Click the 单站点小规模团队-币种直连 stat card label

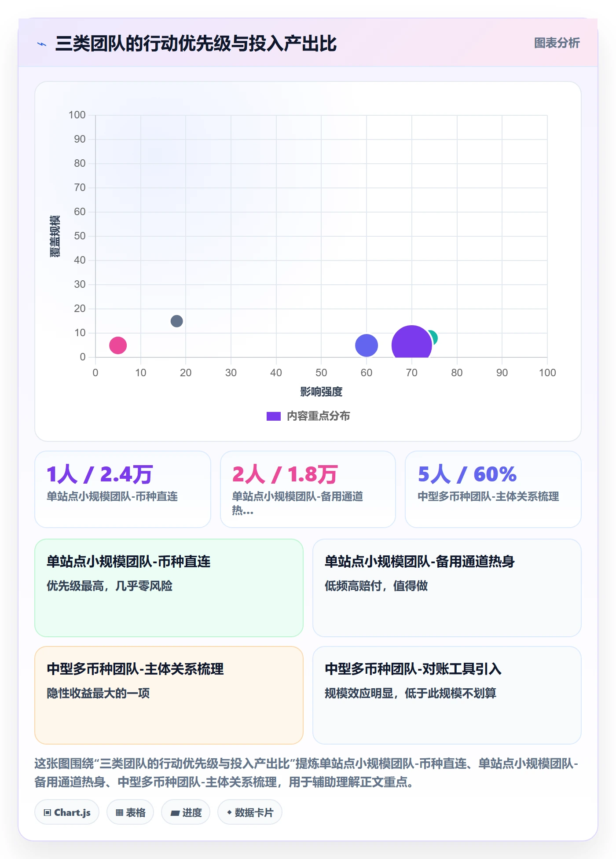coord(112,496)
